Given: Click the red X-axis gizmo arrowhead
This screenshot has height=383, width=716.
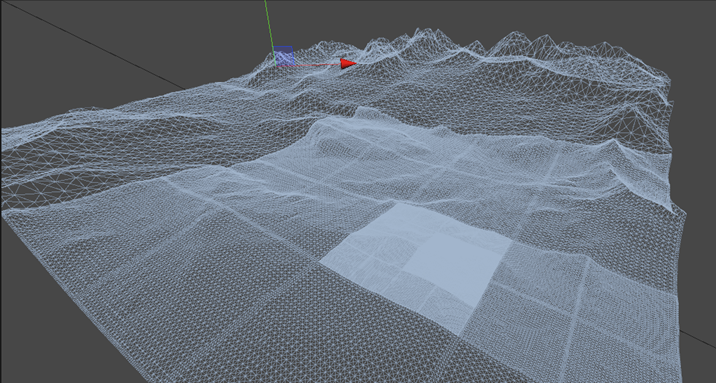Looking at the screenshot, I should pos(348,64).
